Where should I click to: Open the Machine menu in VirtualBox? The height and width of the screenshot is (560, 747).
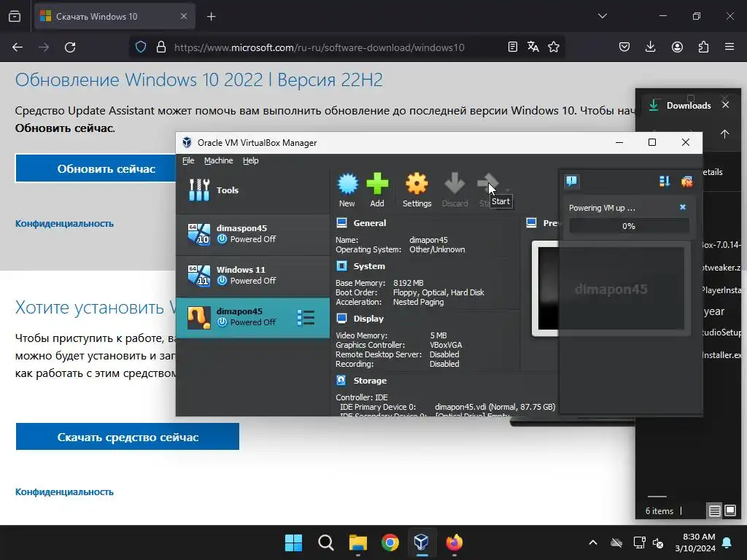point(219,160)
